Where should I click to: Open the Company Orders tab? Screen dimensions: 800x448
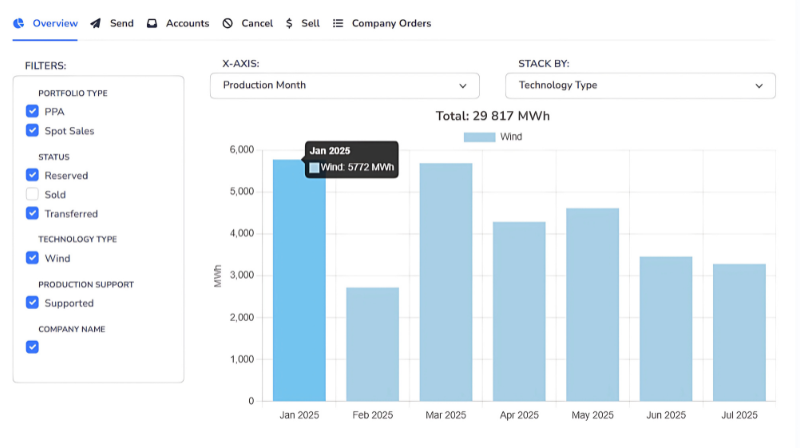coord(391,23)
